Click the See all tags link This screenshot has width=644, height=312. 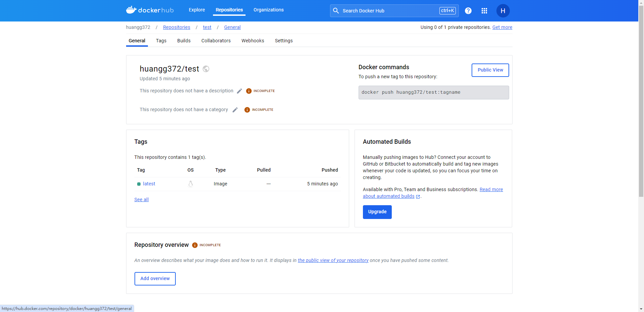[x=142, y=199]
